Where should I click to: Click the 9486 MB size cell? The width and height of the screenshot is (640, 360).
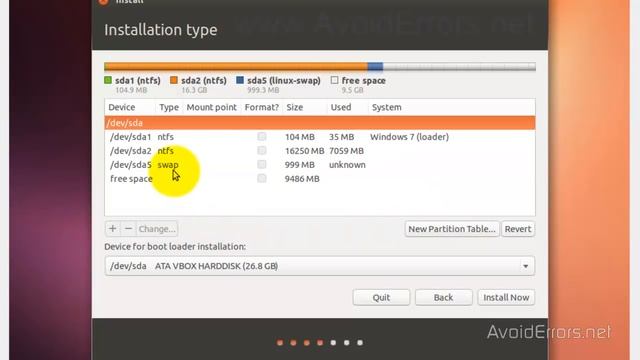(x=302, y=179)
